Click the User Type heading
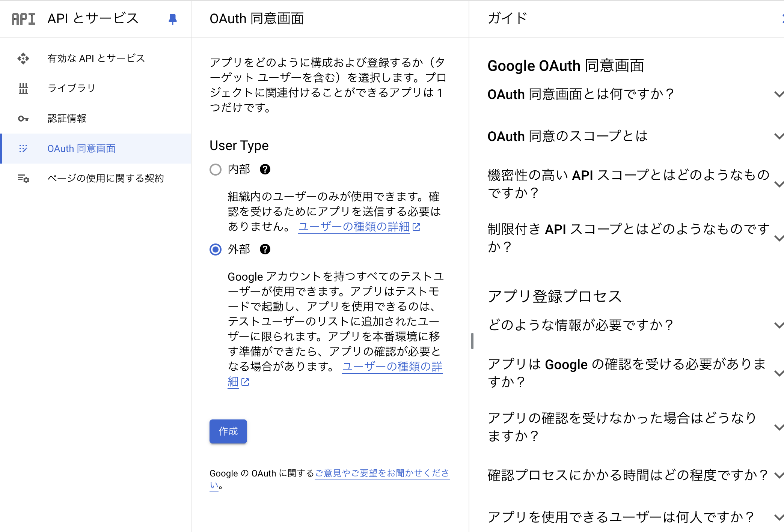Screen dimensions: 784x532 coord(239,146)
